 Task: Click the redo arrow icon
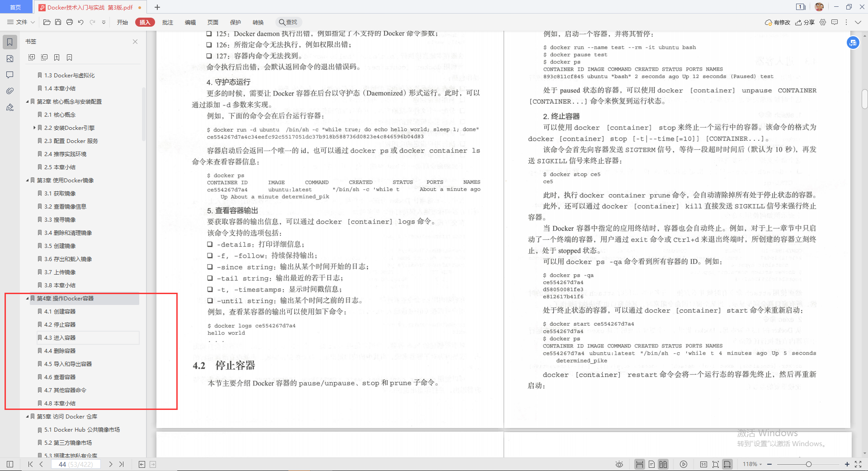tap(92, 22)
